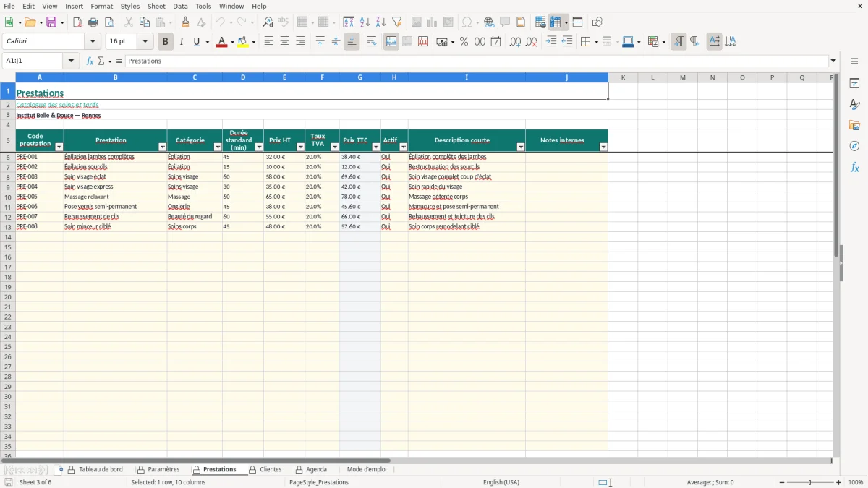The width and height of the screenshot is (868, 488).
Task: Toggle Align Left button
Action: [268, 42]
